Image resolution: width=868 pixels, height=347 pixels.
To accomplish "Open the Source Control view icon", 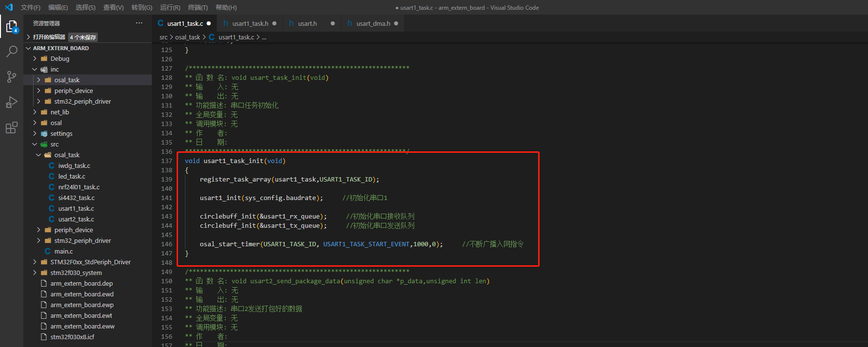I will click(x=12, y=77).
